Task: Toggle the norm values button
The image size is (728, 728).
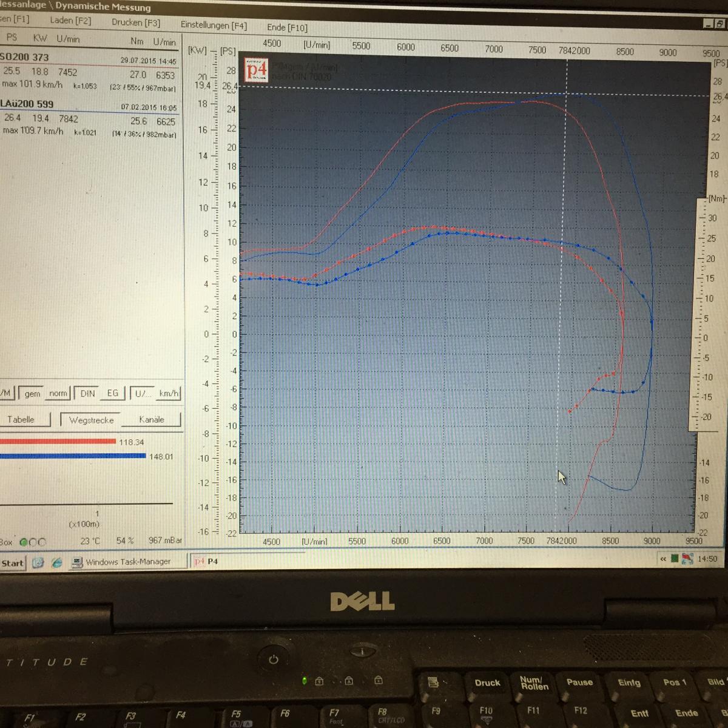Action: (x=58, y=394)
